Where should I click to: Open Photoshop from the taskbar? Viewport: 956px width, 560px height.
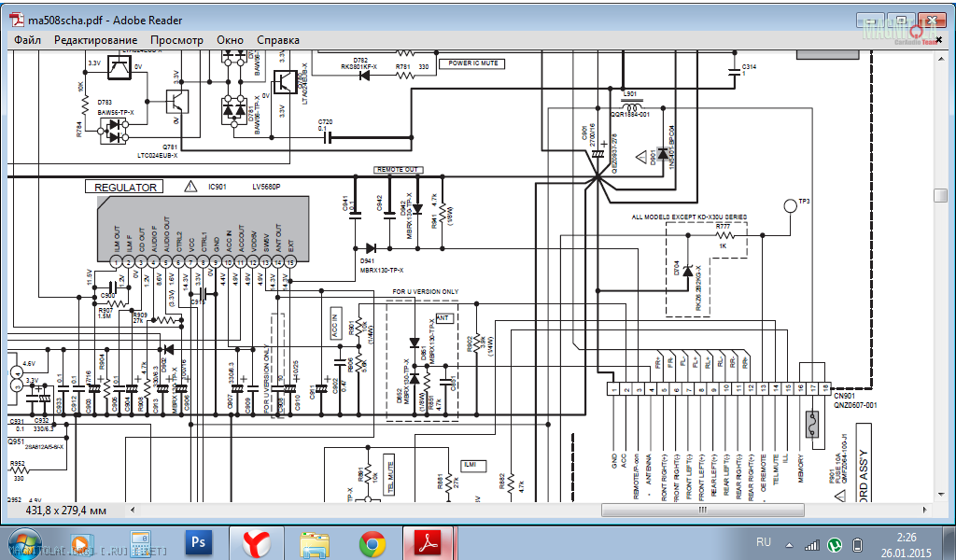[198, 542]
